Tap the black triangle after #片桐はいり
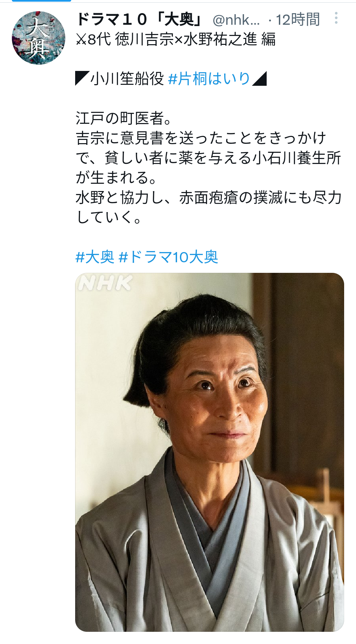Viewport: 356px width, 644px height. pyautogui.click(x=259, y=79)
